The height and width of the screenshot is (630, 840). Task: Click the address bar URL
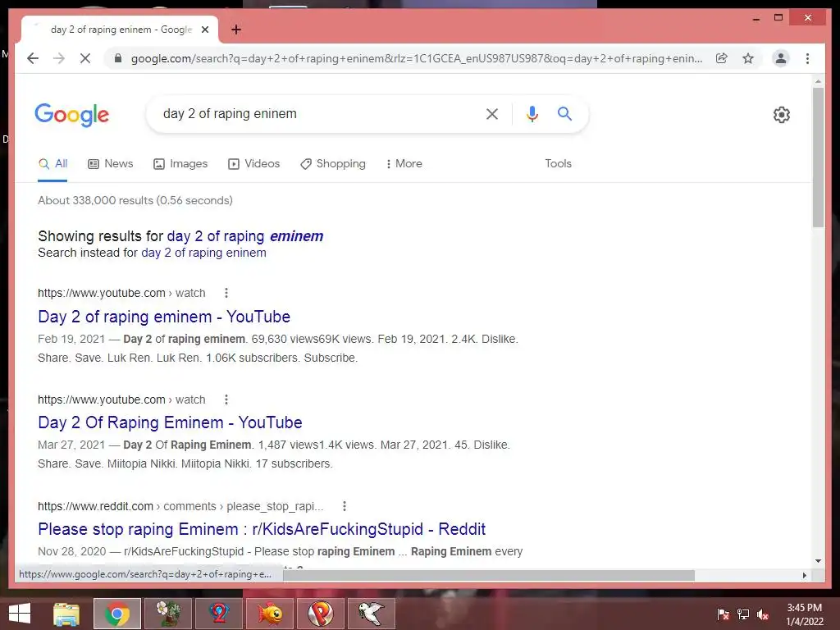[416, 58]
